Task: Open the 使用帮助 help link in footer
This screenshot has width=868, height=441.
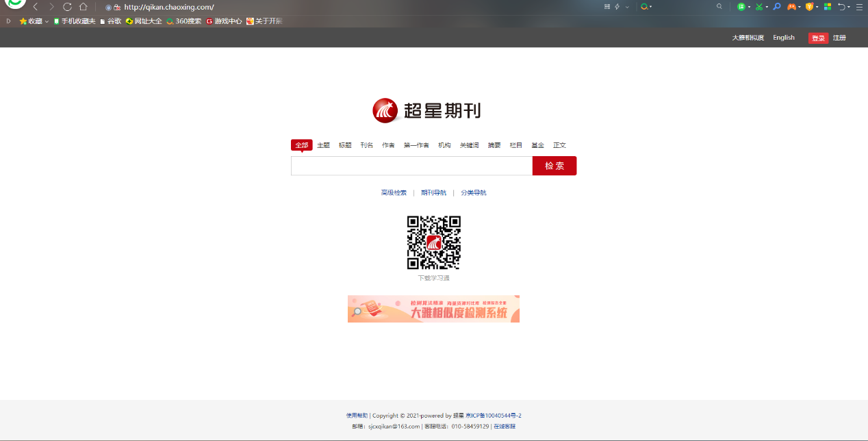Action: click(x=357, y=416)
